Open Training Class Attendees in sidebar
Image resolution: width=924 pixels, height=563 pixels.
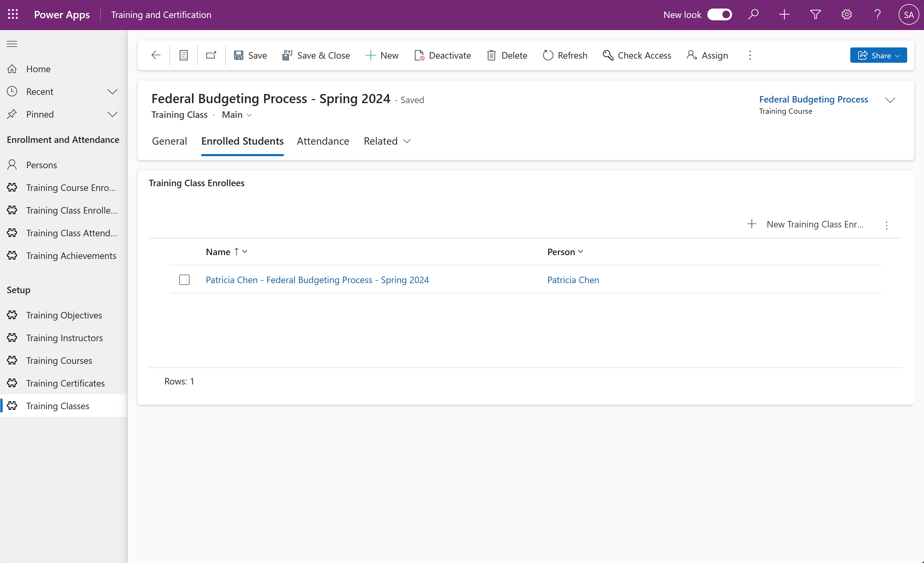pyautogui.click(x=63, y=233)
